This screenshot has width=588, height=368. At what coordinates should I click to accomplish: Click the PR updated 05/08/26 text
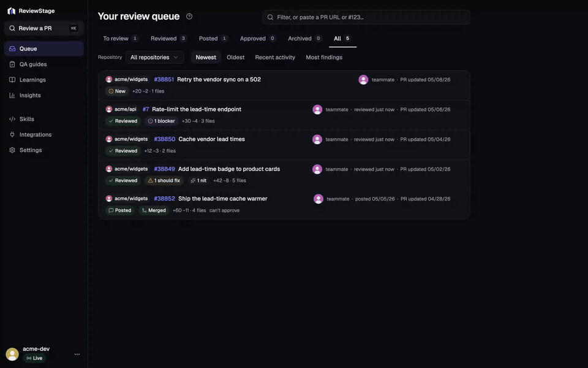(425, 80)
